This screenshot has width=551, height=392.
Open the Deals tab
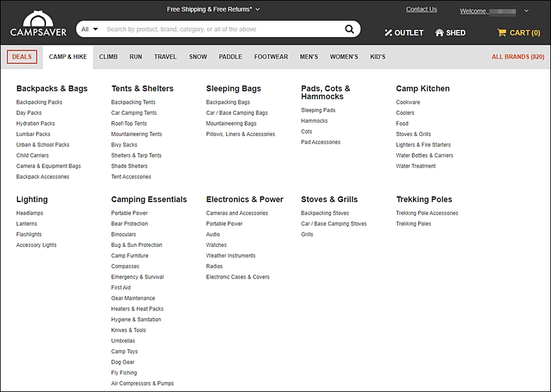pyautogui.click(x=22, y=57)
